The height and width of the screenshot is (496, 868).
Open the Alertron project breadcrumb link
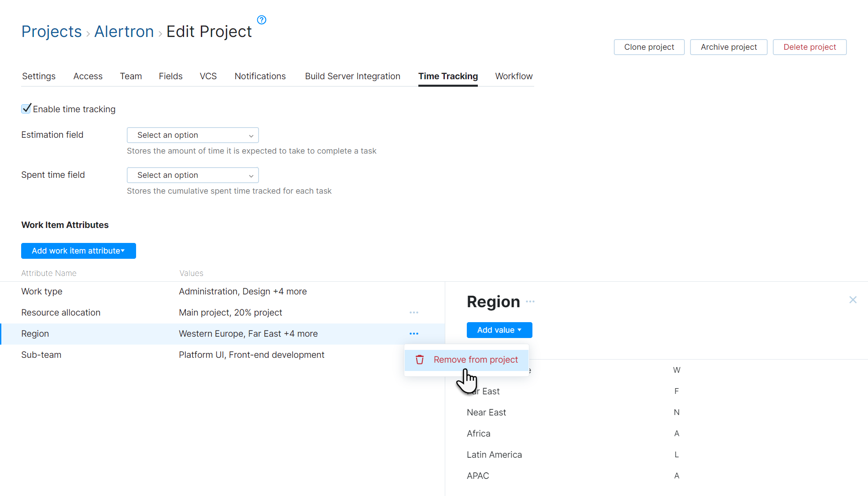[124, 31]
